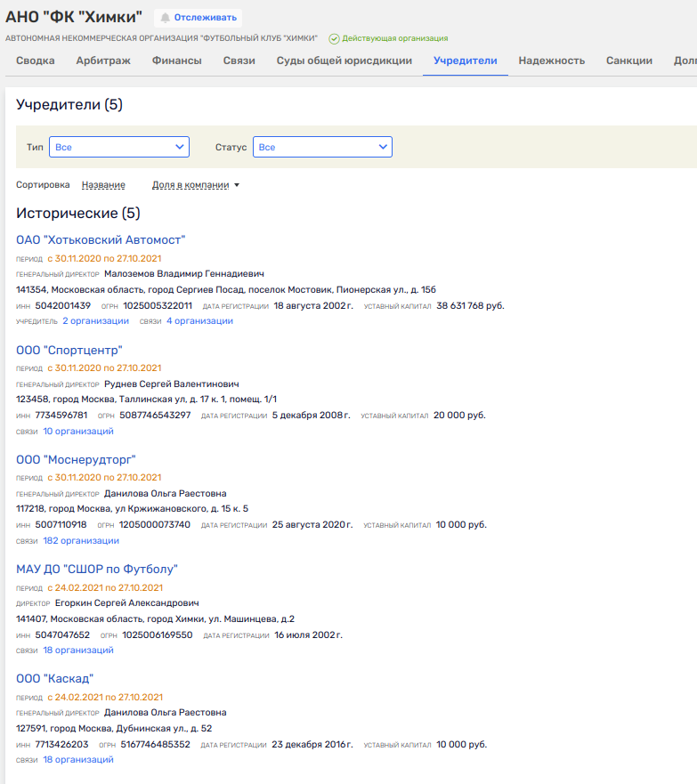Click 2 организации founder link for Хотьковский Автомост
Screen dimensions: 697x784
(x=95, y=321)
